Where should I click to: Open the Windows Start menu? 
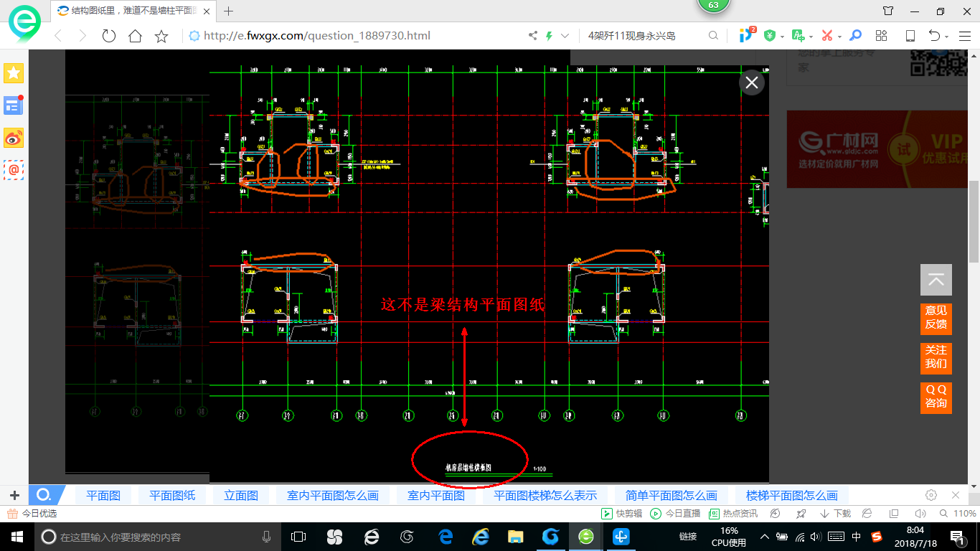pyautogui.click(x=16, y=537)
